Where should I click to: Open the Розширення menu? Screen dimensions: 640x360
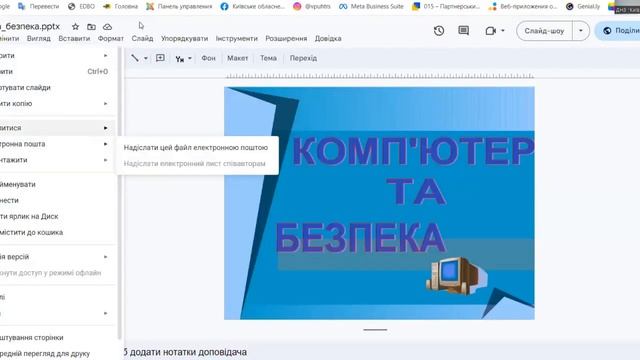(x=286, y=38)
